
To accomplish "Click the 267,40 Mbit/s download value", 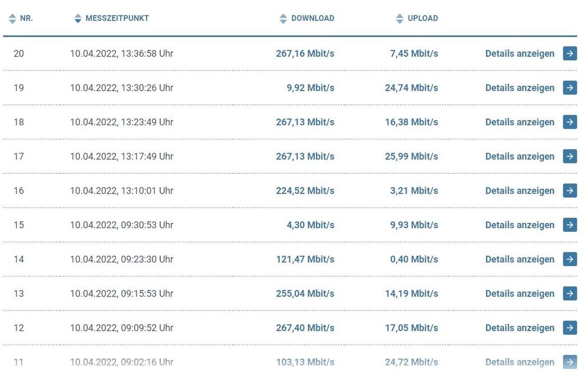I will (x=304, y=328).
